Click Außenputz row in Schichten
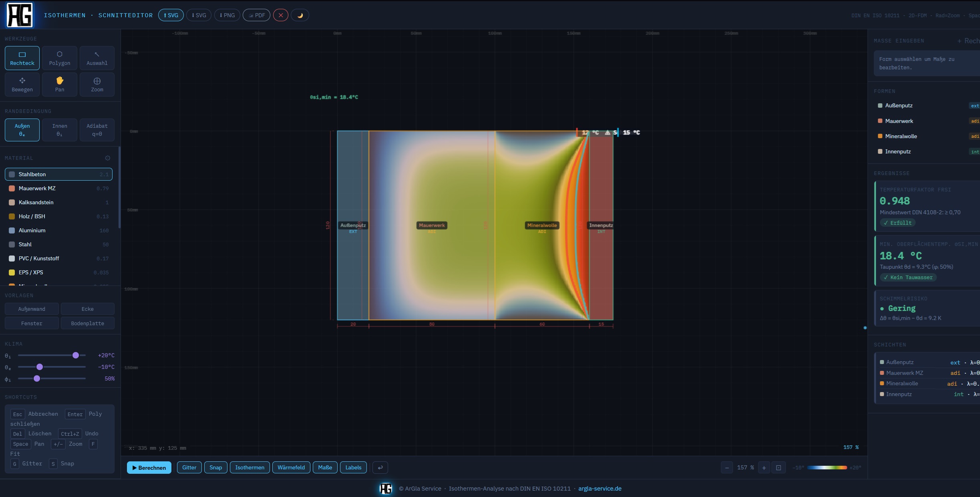 (929, 362)
